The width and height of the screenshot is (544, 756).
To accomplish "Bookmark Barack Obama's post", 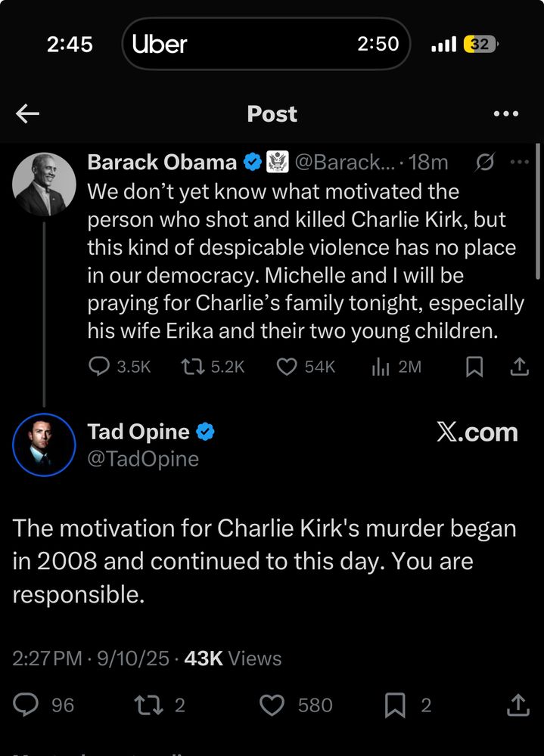I will 474,367.
